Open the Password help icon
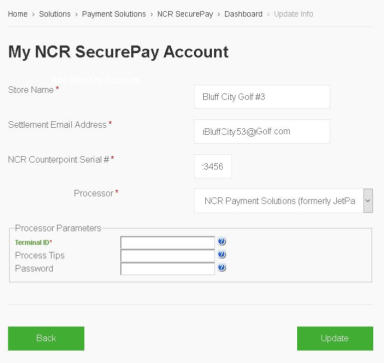Screen dimensions: 384x363 (222, 268)
